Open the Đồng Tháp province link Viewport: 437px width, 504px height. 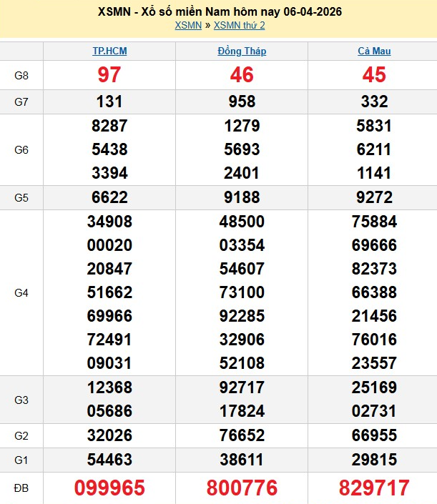(x=242, y=51)
